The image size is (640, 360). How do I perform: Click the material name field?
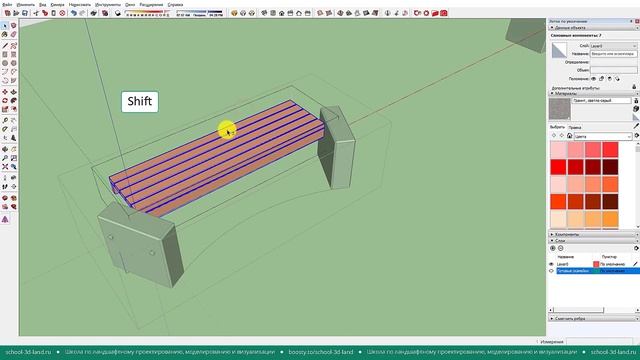[x=602, y=100]
